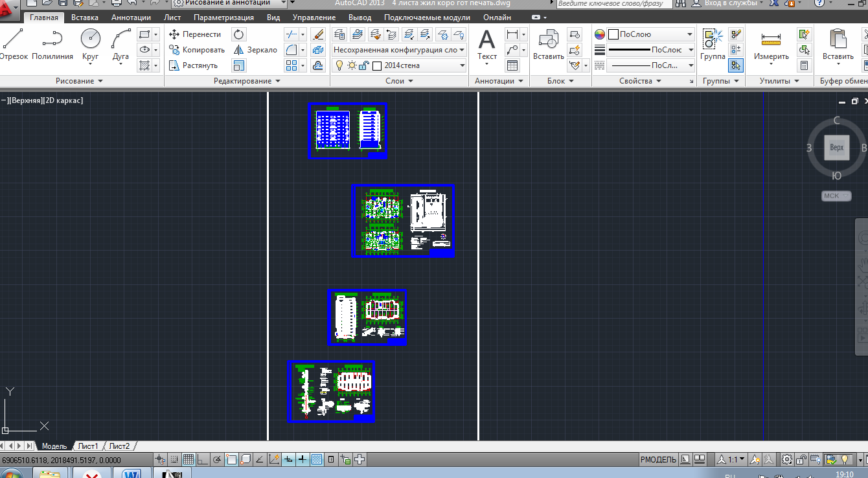The width and height of the screenshot is (868, 478).
Task: Click the clipboard Вставить paste icon
Action: click(x=838, y=45)
